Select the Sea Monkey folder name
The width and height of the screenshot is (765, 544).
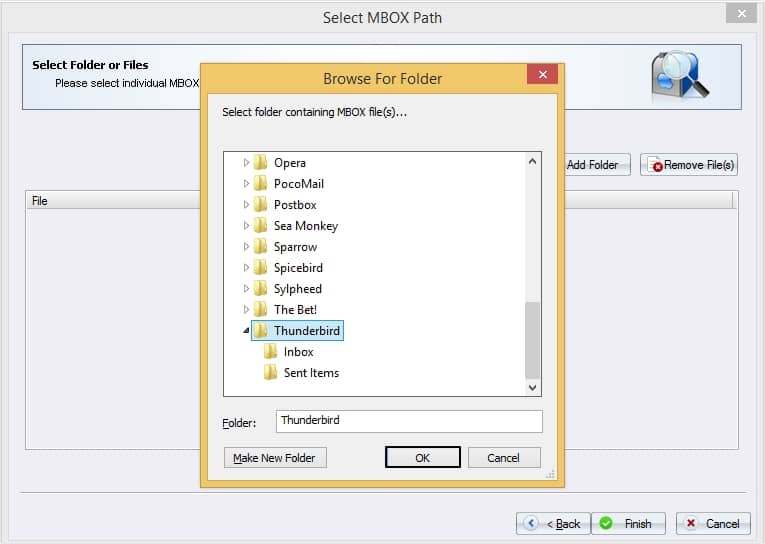pyautogui.click(x=306, y=225)
